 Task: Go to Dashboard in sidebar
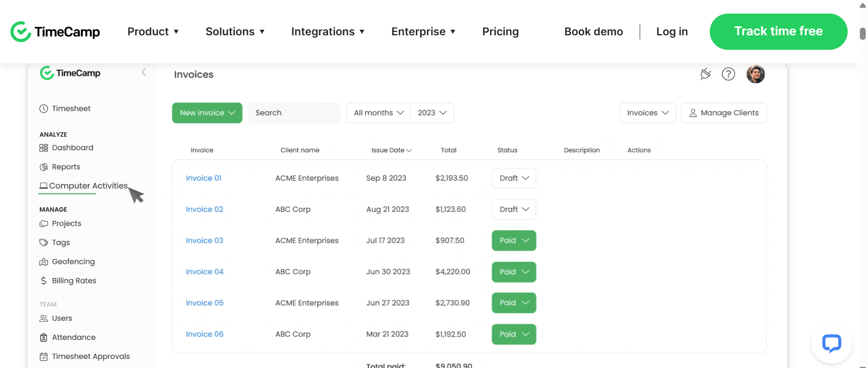(x=66, y=148)
